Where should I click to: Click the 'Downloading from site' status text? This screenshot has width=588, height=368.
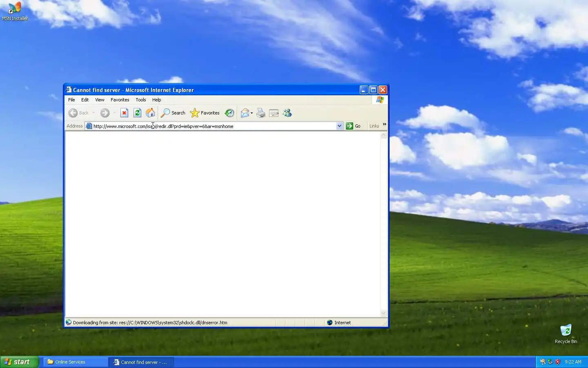(x=150, y=323)
